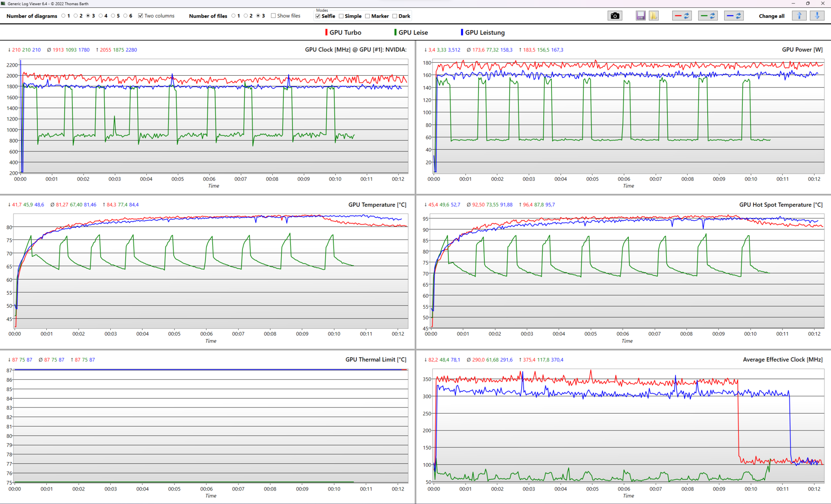831x504 pixels.
Task: Set number of files to 1
Action: pos(233,16)
